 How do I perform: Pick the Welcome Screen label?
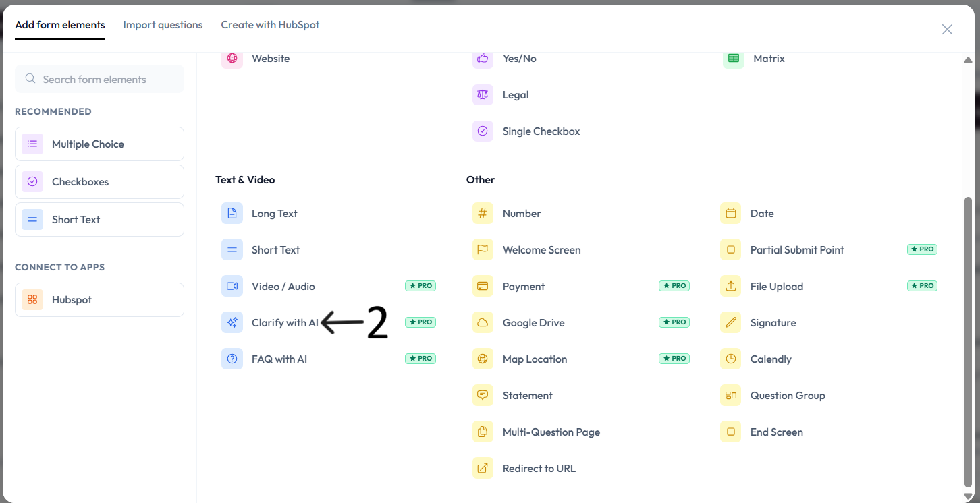coord(541,250)
